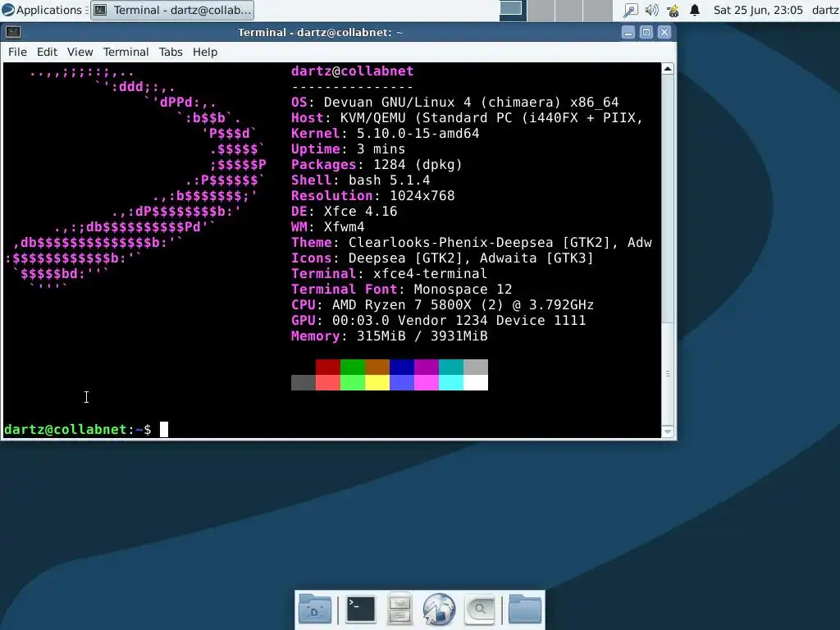This screenshot has height=630, width=840.
Task: Open the File menu
Action: (17, 52)
